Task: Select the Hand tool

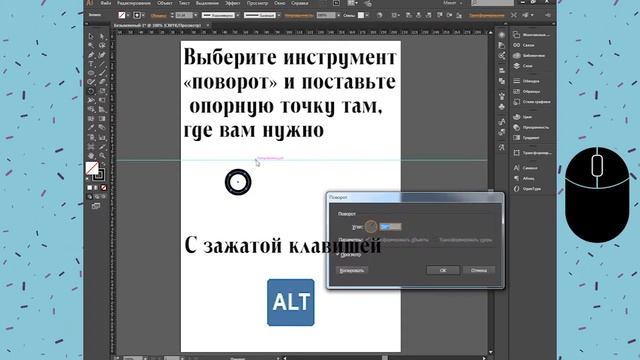Action: [91, 155]
